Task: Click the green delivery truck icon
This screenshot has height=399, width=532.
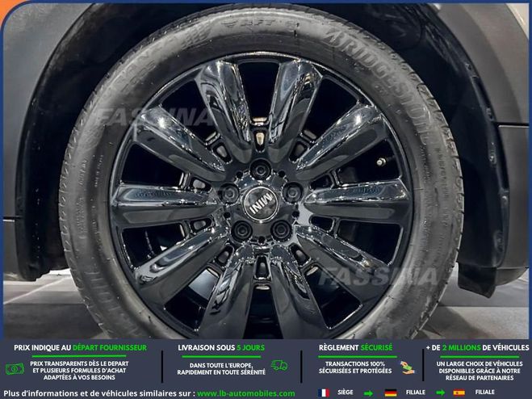Action: (279, 365)
